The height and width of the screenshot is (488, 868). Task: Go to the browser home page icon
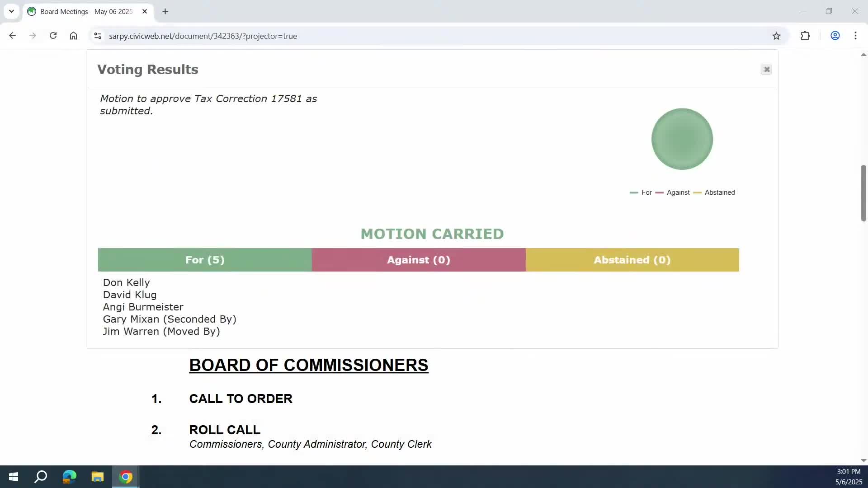pos(73,36)
